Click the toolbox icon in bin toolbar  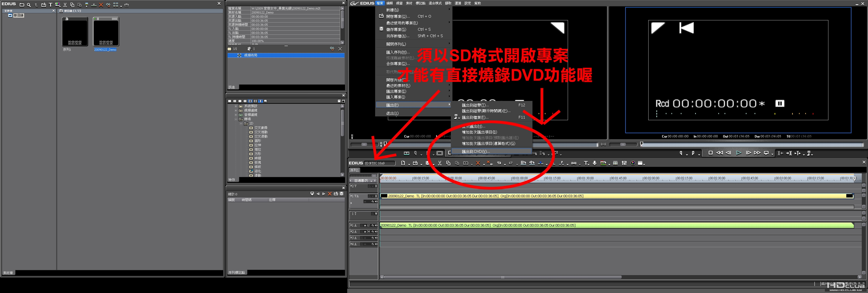pyautogui.click(x=127, y=5)
